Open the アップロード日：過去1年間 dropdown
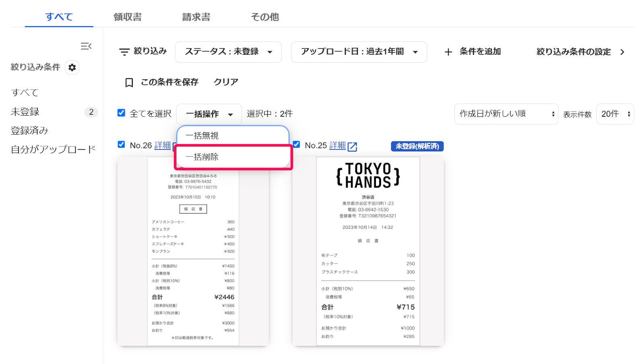The width and height of the screenshot is (644, 364). [x=359, y=52]
